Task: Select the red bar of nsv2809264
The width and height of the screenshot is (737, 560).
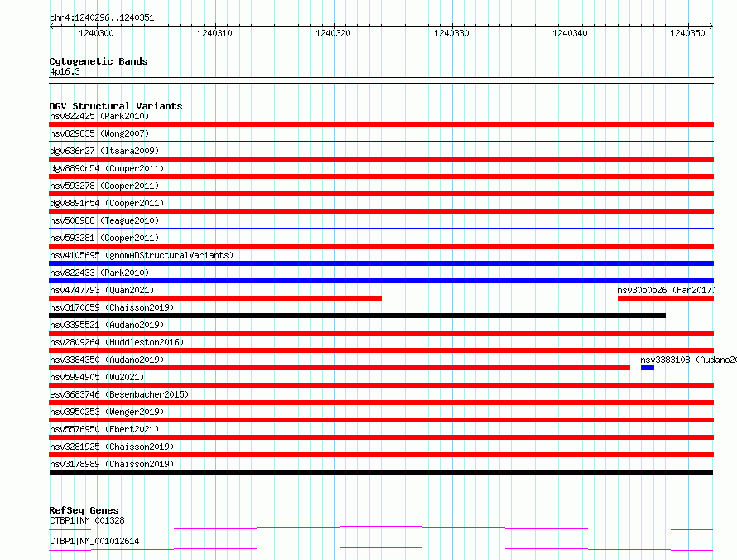Action: [x=381, y=350]
